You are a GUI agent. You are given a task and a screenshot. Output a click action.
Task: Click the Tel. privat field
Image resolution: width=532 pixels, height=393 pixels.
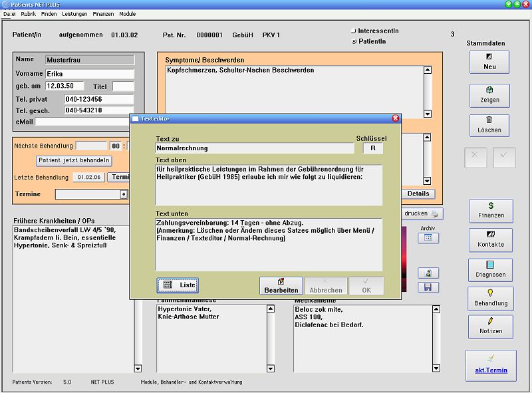click(98, 99)
